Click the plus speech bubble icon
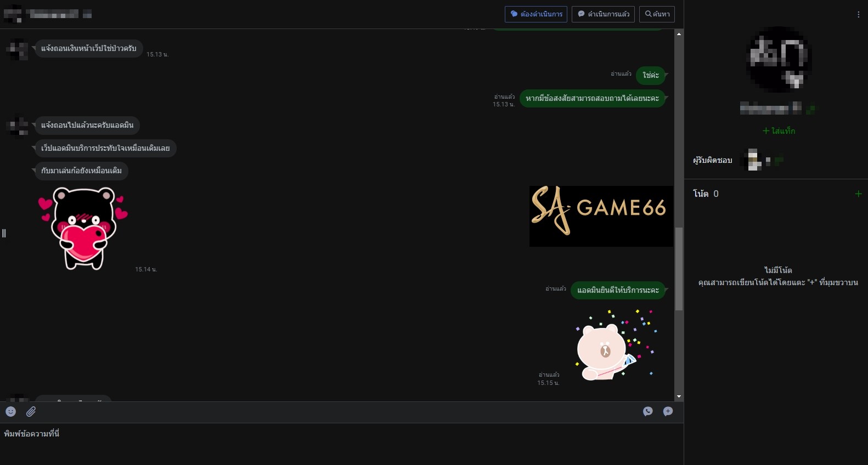The height and width of the screenshot is (465, 868). (x=668, y=411)
